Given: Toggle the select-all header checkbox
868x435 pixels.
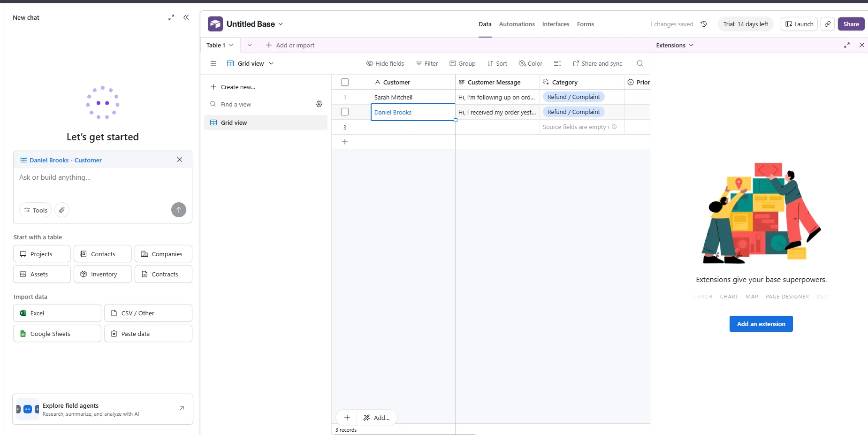Looking at the screenshot, I should coord(345,82).
